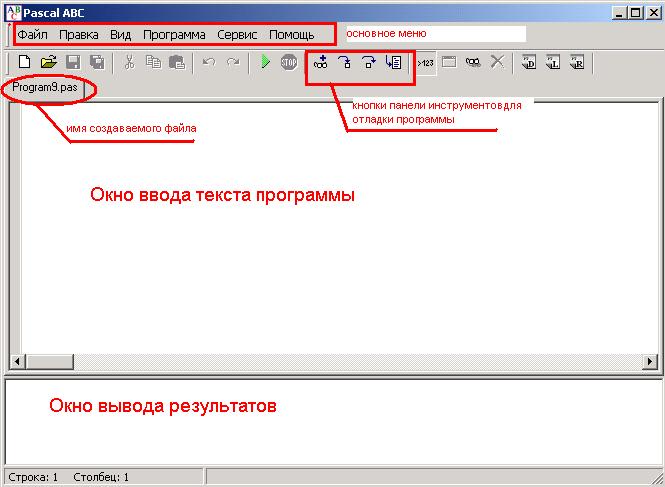Click the window icon next to >123

coord(449,62)
